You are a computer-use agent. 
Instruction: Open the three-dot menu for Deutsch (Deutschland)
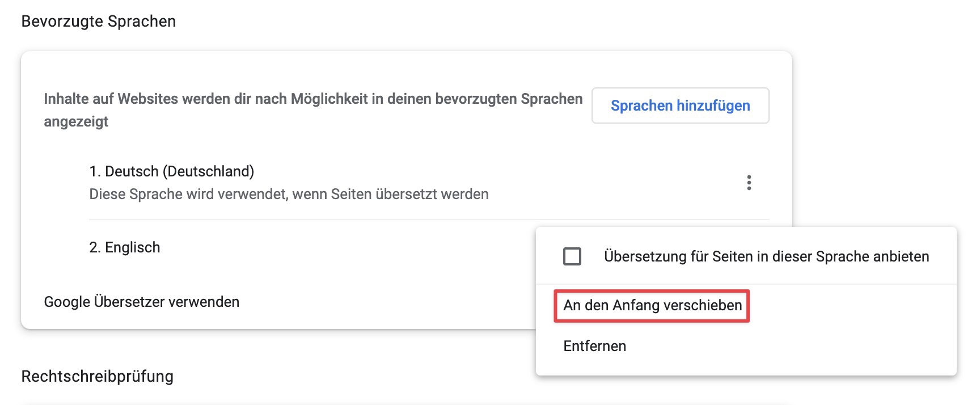click(749, 183)
